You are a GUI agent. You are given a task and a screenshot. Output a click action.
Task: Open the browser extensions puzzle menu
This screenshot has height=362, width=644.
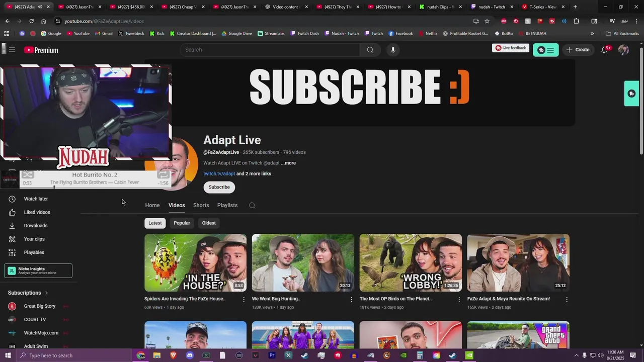pyautogui.click(x=577, y=21)
